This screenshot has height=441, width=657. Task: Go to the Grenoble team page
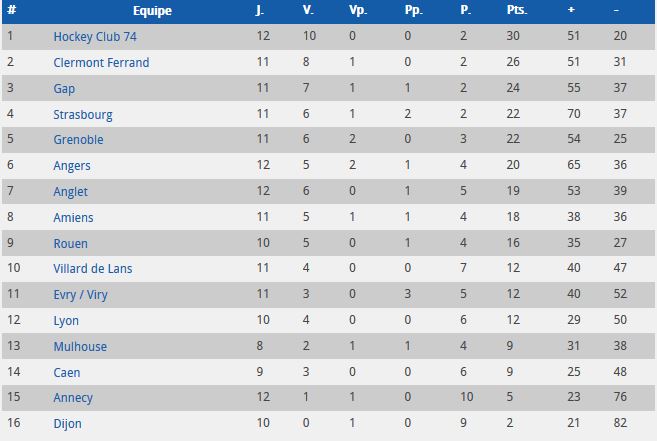(78, 140)
